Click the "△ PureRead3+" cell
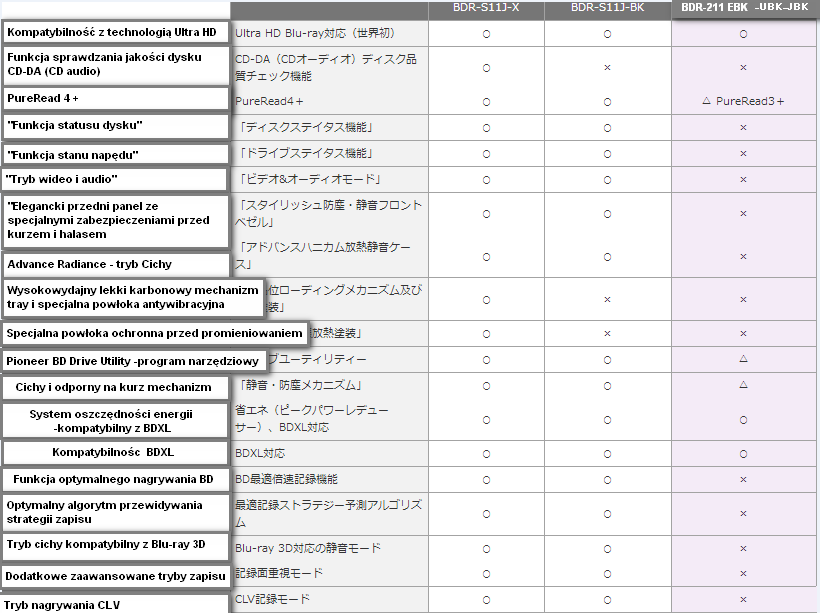 coord(743,101)
